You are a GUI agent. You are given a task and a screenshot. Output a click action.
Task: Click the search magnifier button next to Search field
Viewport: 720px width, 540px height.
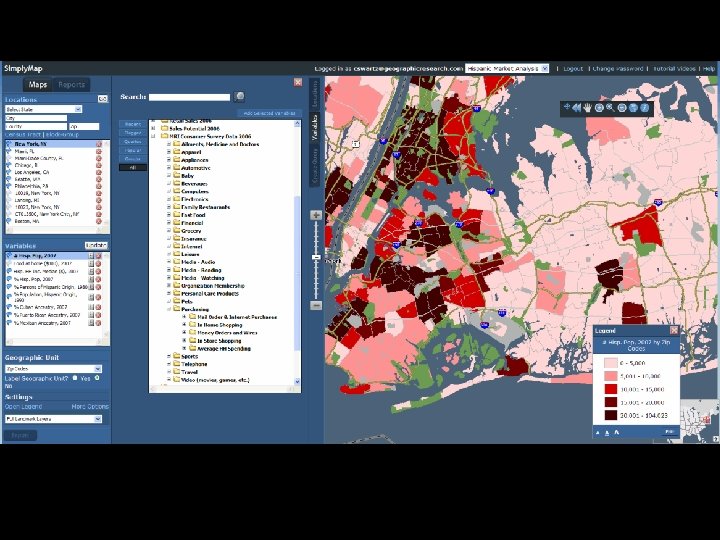[239, 96]
